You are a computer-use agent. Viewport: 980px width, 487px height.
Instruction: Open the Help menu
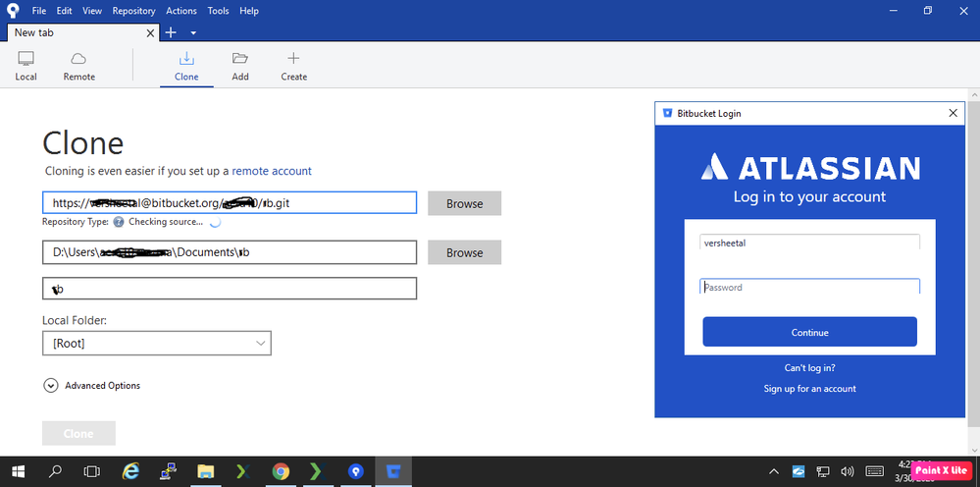[249, 11]
